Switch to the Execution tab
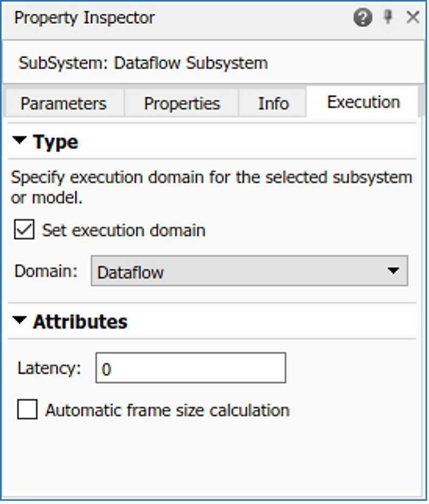The height and width of the screenshot is (504, 429). pyautogui.click(x=363, y=101)
